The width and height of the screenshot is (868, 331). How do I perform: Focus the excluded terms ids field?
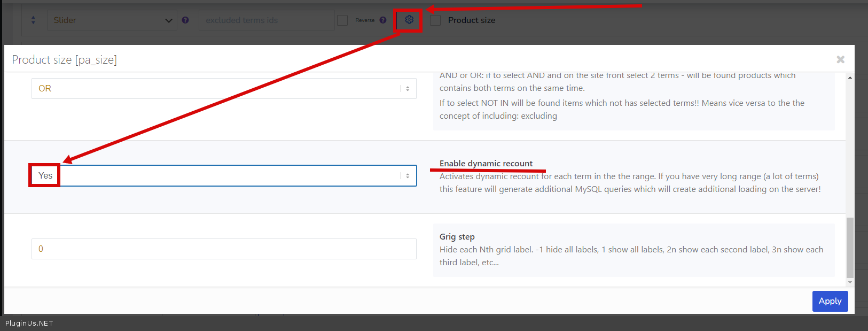click(x=266, y=20)
